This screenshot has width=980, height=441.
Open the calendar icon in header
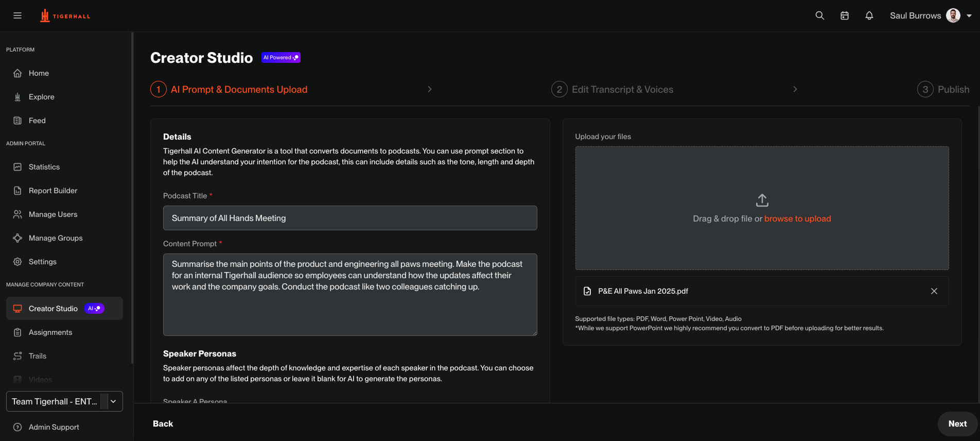coord(845,15)
